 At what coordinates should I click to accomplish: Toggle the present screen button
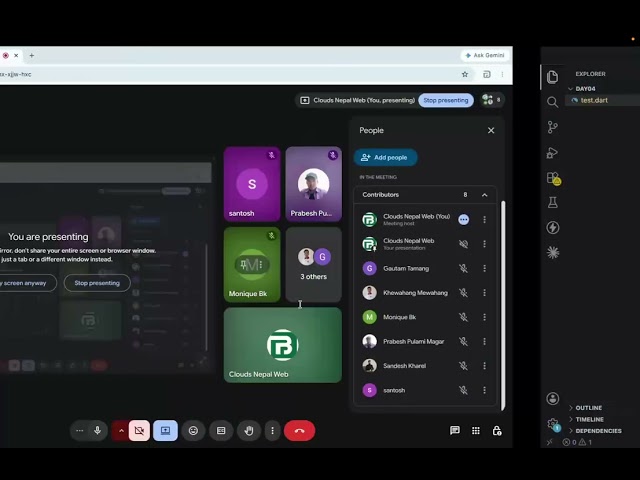(165, 431)
